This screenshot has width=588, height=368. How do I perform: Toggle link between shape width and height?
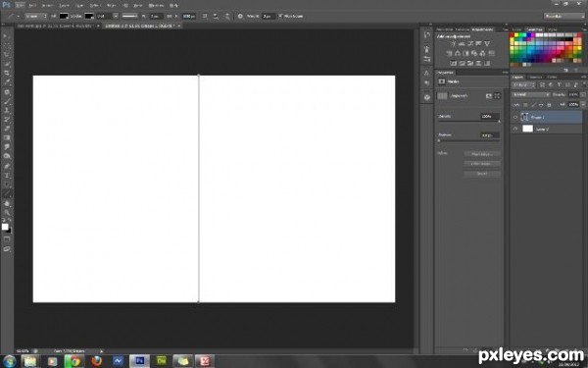(x=170, y=16)
